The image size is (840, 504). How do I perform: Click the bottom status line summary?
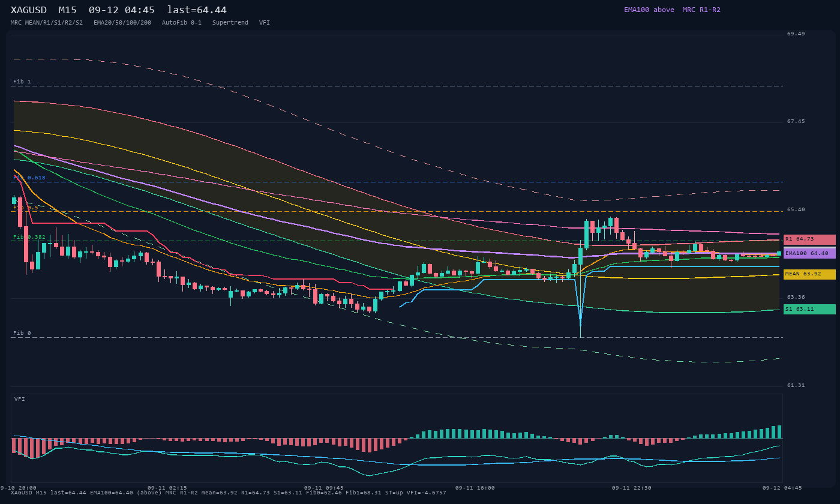229,493
